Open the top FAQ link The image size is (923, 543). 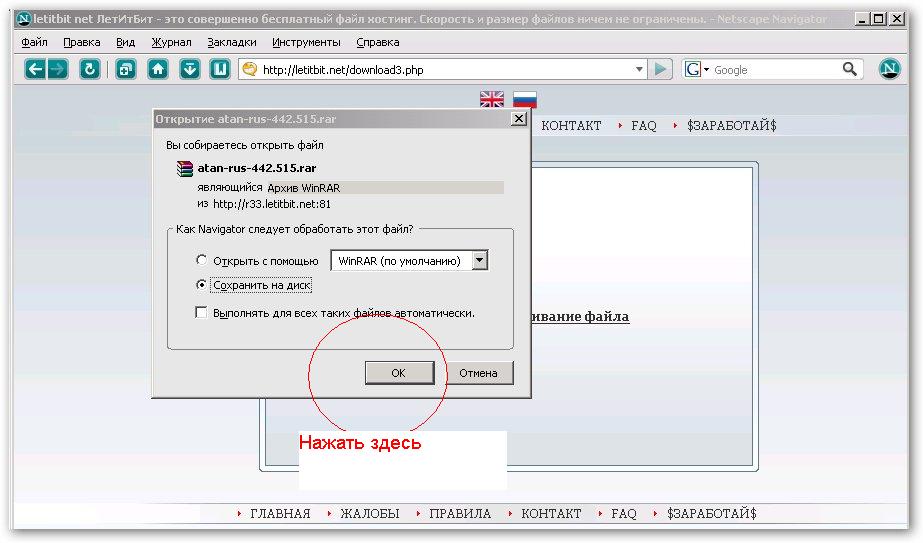tap(643, 125)
